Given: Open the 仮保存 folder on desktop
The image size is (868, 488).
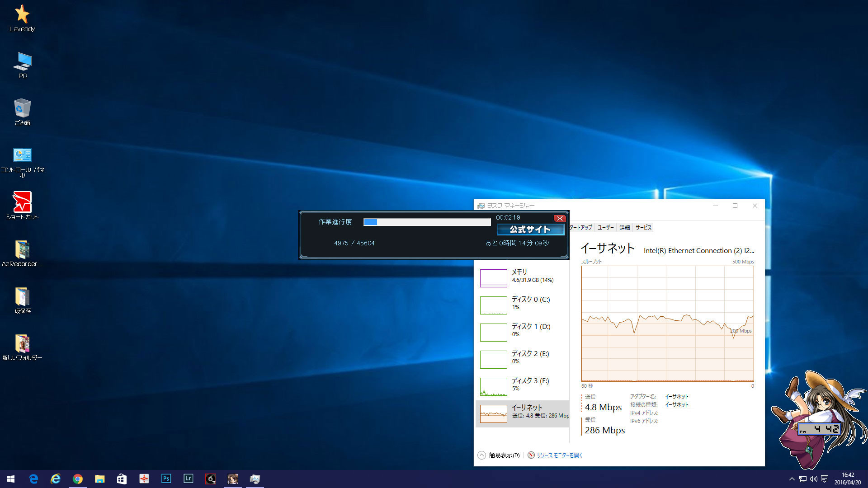Looking at the screenshot, I should point(23,300).
